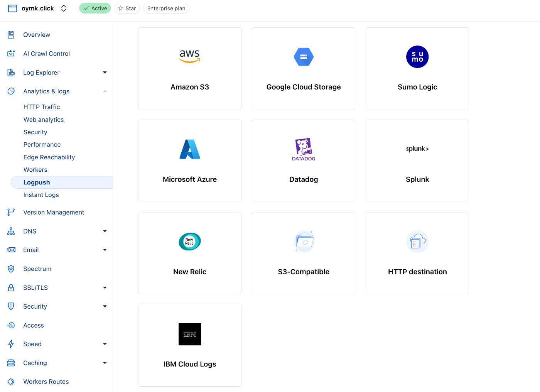Star this domain
Image resolution: width=540 pixels, height=392 pixels.
tap(127, 8)
